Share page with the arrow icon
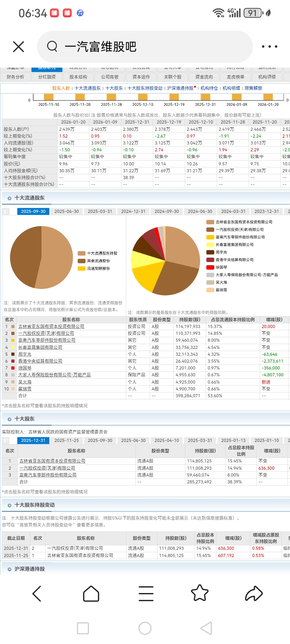Viewport: 290px width, 644px height. tap(254, 593)
